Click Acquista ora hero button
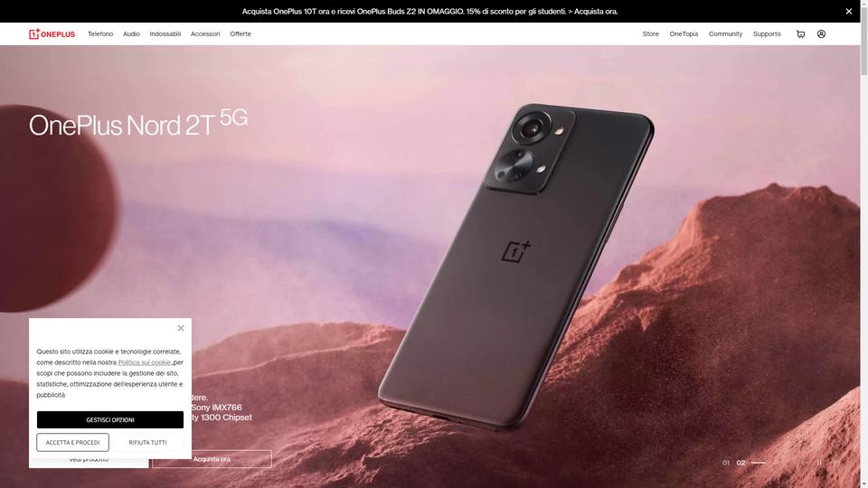Screen dimensions: 868x488 coord(212,459)
